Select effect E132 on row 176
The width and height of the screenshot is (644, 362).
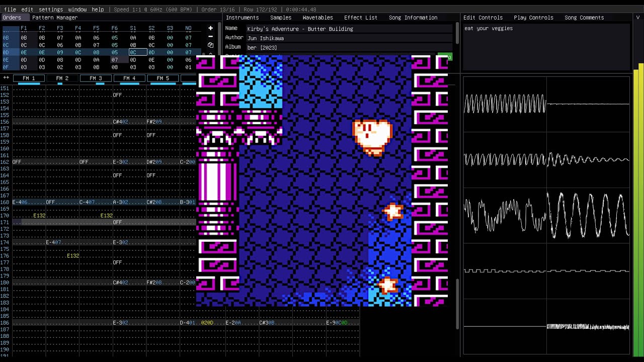(73, 256)
